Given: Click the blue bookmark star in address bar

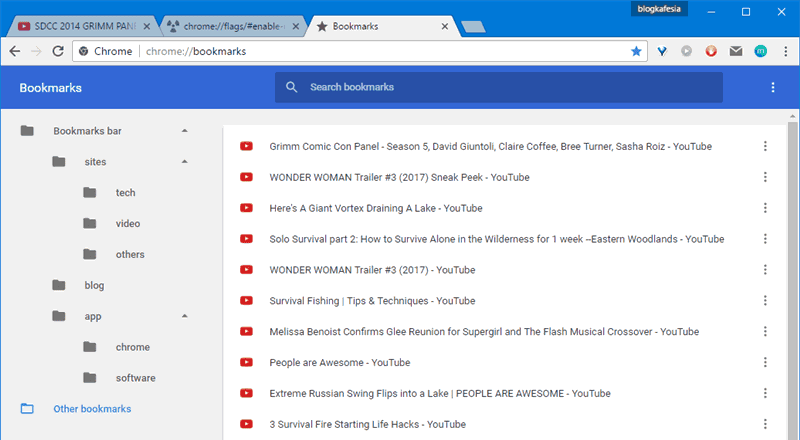Looking at the screenshot, I should (x=636, y=51).
